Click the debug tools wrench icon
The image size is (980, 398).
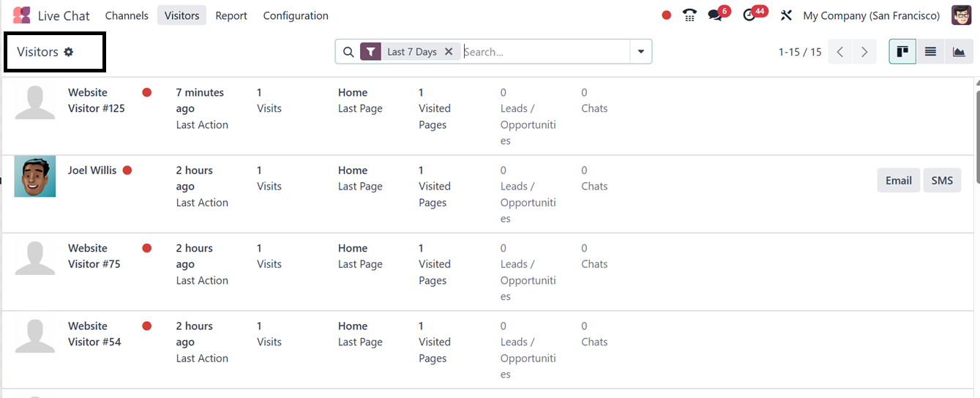787,15
